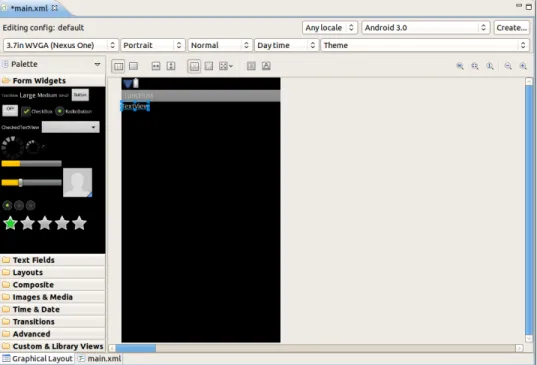Expand the Transitions palette category
The image size is (537, 365).
coord(52,322)
